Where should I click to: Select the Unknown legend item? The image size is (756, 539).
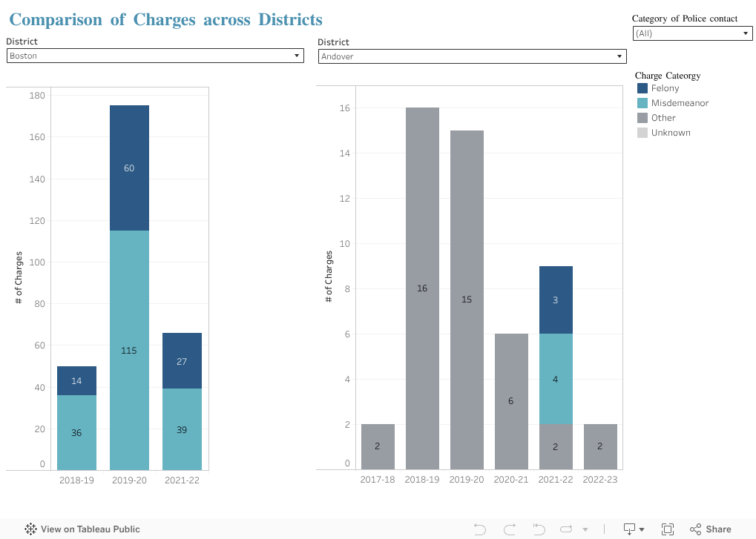670,133
